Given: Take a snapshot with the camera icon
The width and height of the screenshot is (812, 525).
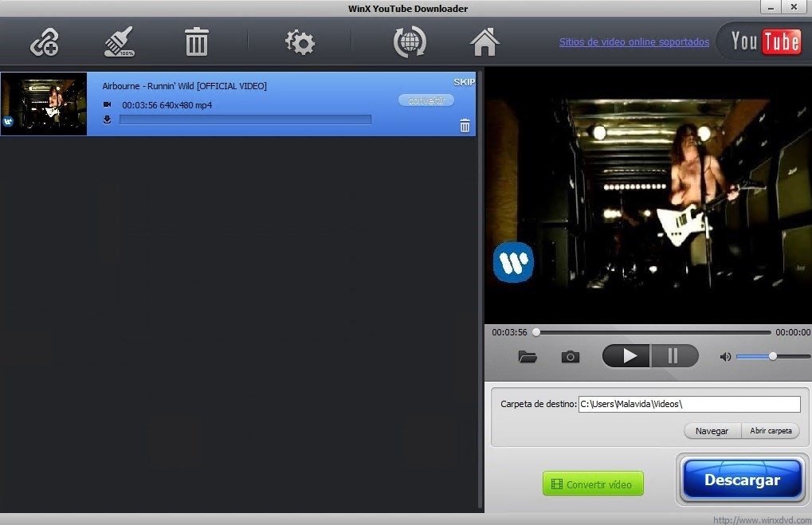Looking at the screenshot, I should pyautogui.click(x=571, y=357).
